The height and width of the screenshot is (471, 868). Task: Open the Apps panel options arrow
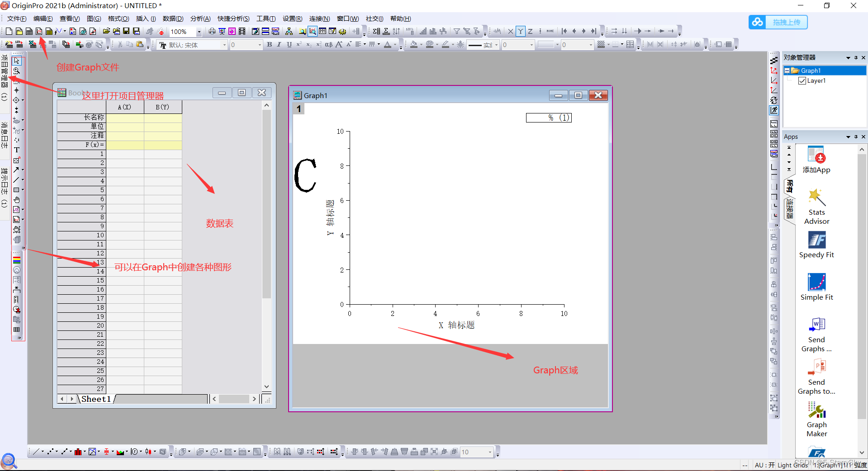tap(848, 137)
